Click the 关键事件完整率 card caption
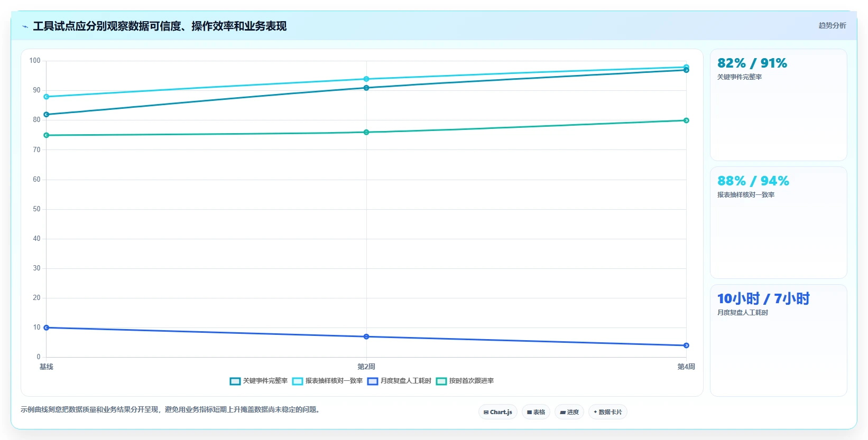The image size is (868, 440). click(x=740, y=77)
